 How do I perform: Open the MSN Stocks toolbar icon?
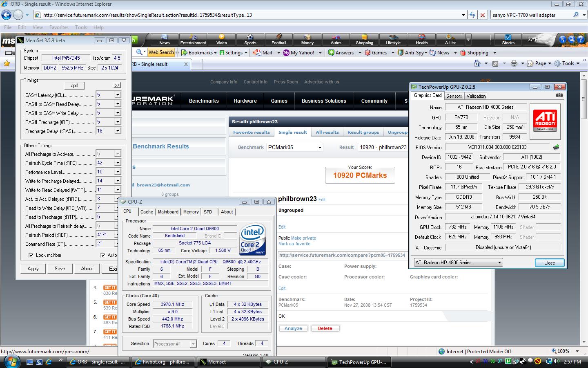tap(508, 40)
